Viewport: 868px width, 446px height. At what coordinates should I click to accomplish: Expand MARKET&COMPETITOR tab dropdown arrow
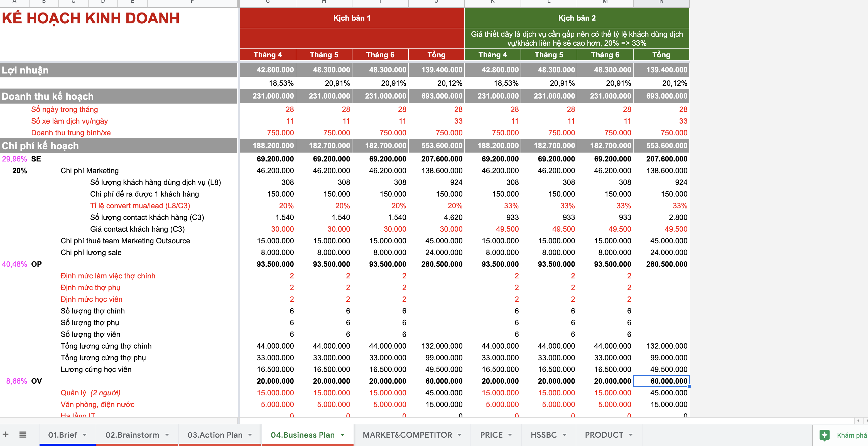click(x=459, y=435)
